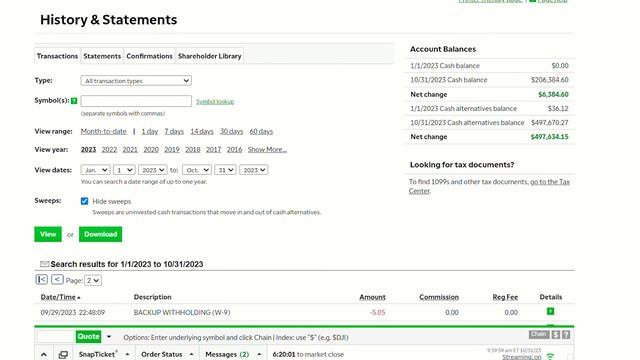Screen dimensions: 640x360
Task: Open the start year dropdown
Action: tap(153, 170)
